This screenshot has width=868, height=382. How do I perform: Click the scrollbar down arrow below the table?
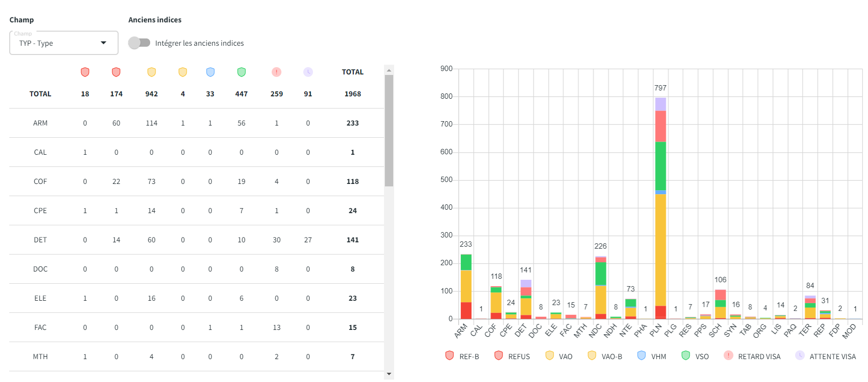pos(389,374)
